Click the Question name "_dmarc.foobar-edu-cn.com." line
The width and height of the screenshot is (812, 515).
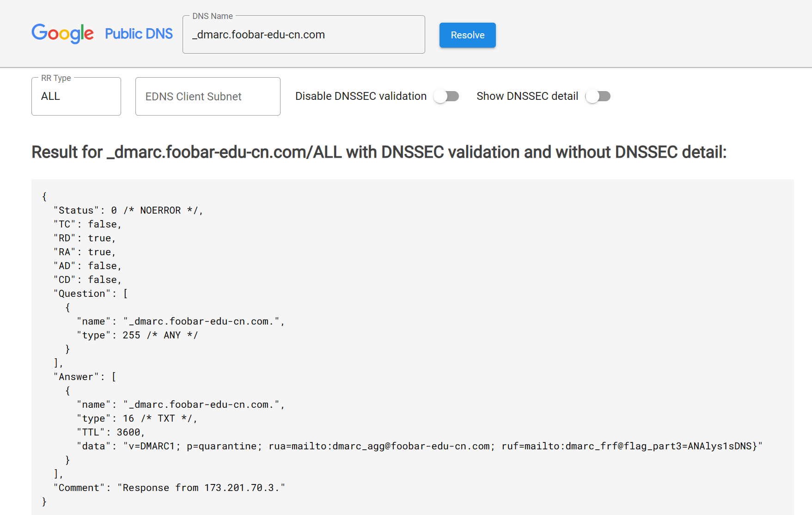181,321
